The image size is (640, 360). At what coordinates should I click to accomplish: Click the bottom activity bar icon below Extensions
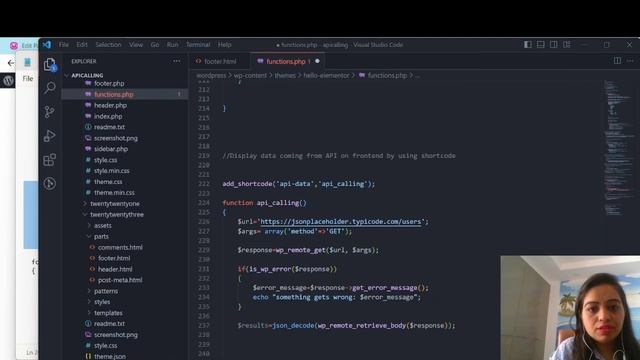click(50, 184)
